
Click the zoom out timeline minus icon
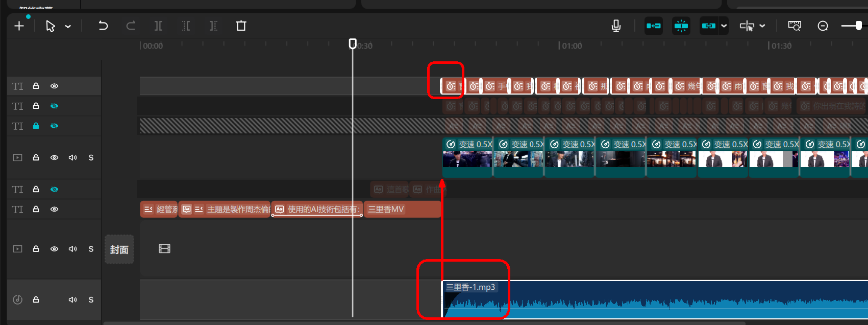823,26
